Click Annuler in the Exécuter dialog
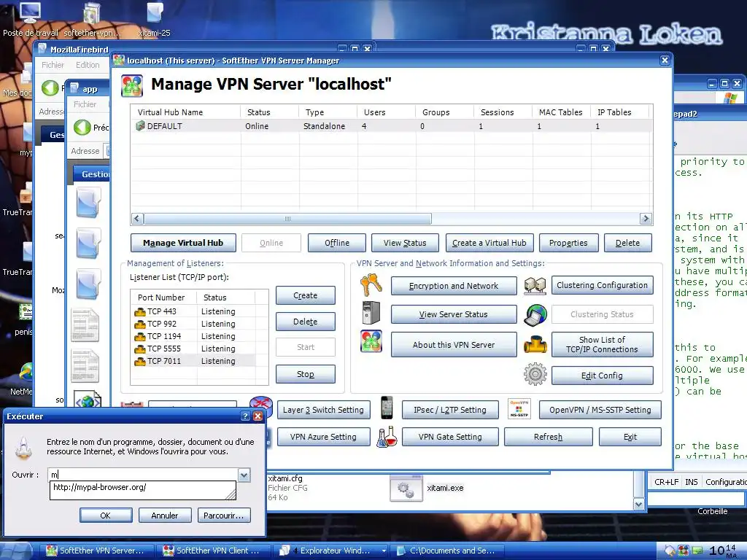747x560 pixels. click(x=165, y=516)
